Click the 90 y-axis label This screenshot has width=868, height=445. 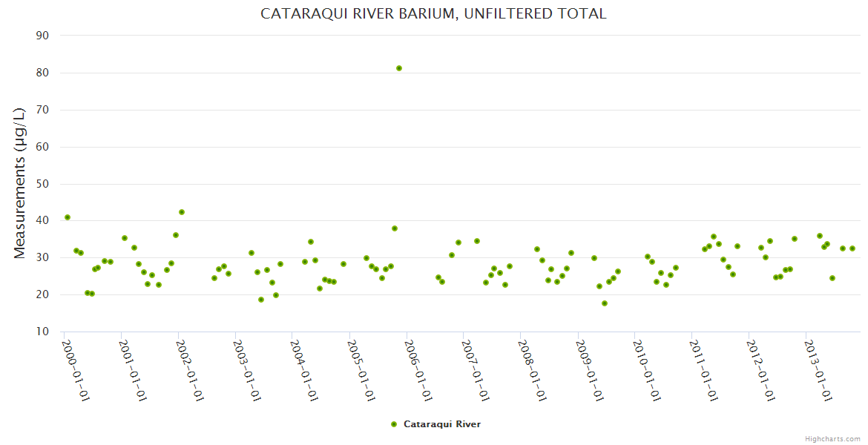(x=42, y=36)
